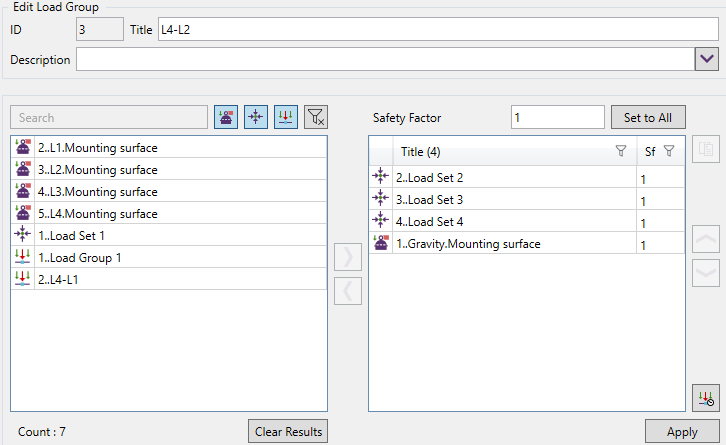Click the Apply button

point(682,432)
